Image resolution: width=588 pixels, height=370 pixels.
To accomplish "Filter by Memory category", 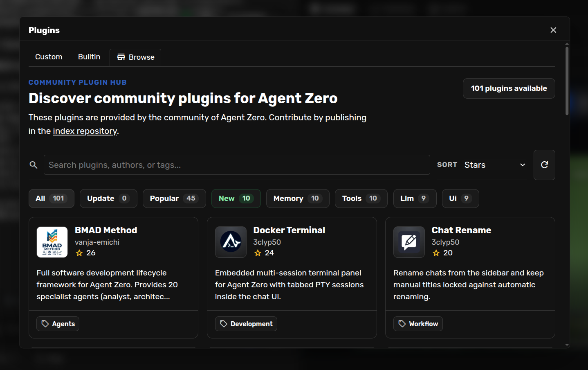I will [298, 199].
